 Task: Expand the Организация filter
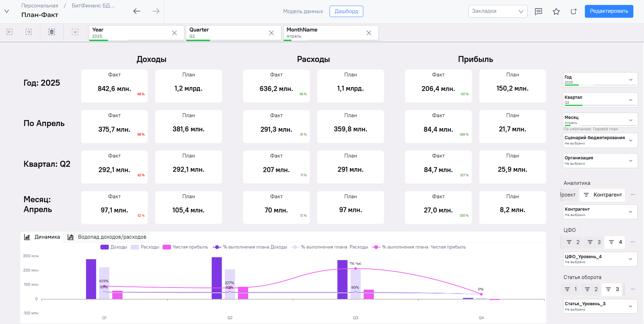click(600, 160)
